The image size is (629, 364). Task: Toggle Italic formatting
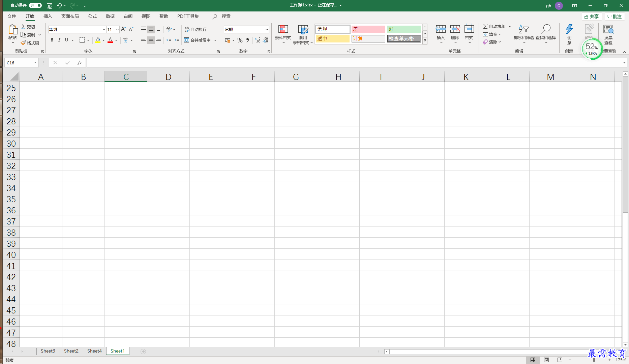[59, 40]
